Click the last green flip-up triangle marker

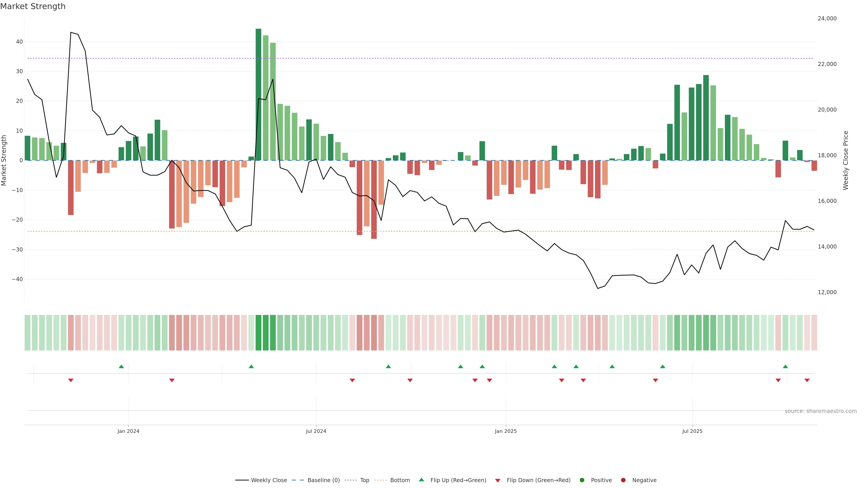click(785, 366)
